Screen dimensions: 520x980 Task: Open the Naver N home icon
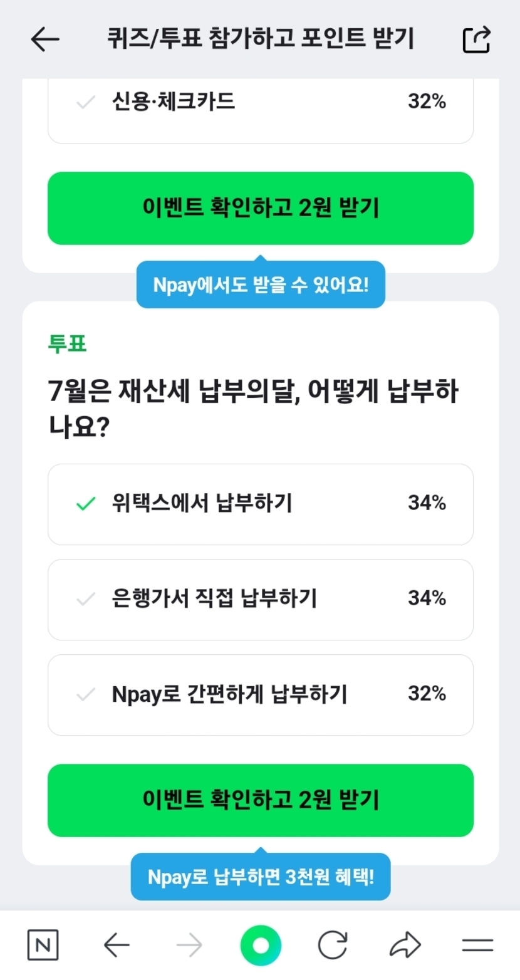(43, 945)
